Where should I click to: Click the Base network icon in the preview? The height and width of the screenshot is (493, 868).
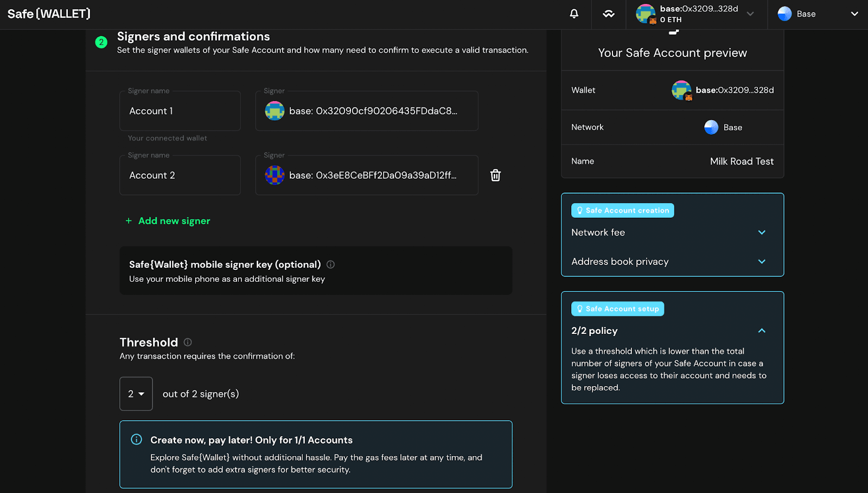pyautogui.click(x=711, y=127)
